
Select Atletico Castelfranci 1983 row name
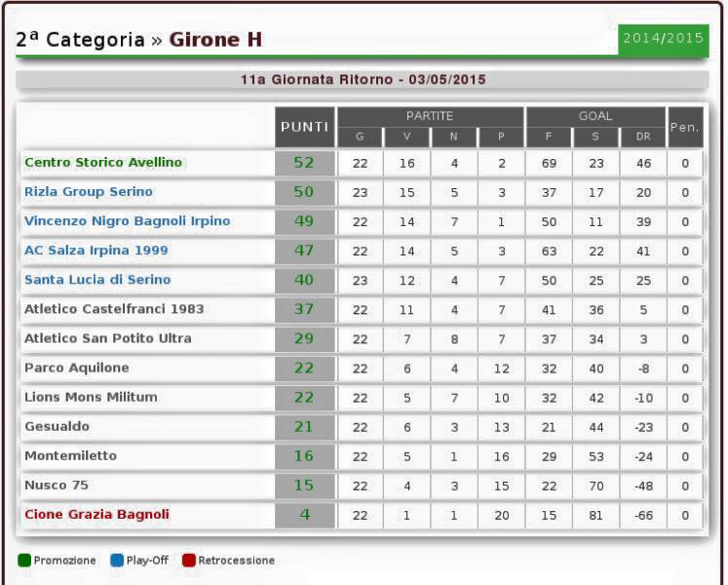[114, 309]
